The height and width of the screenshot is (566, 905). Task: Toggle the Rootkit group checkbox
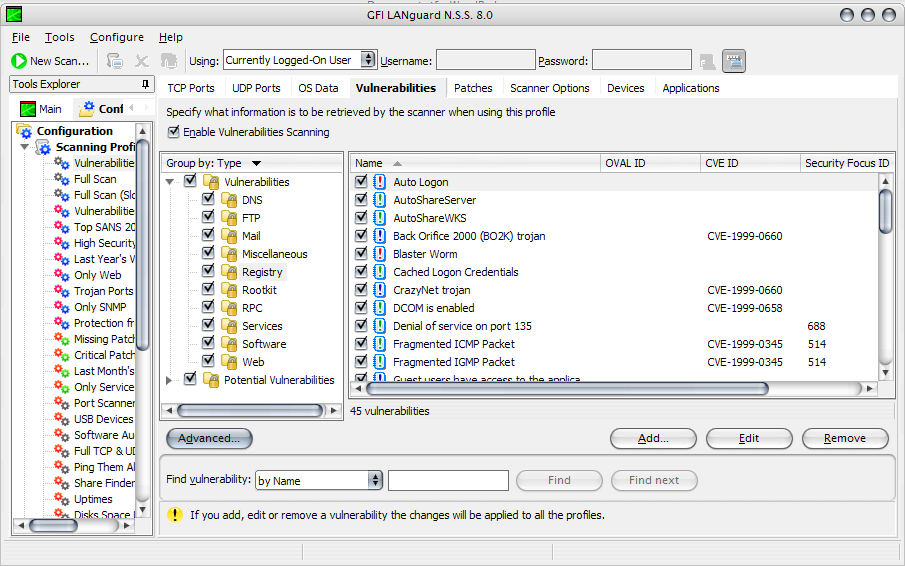208,288
